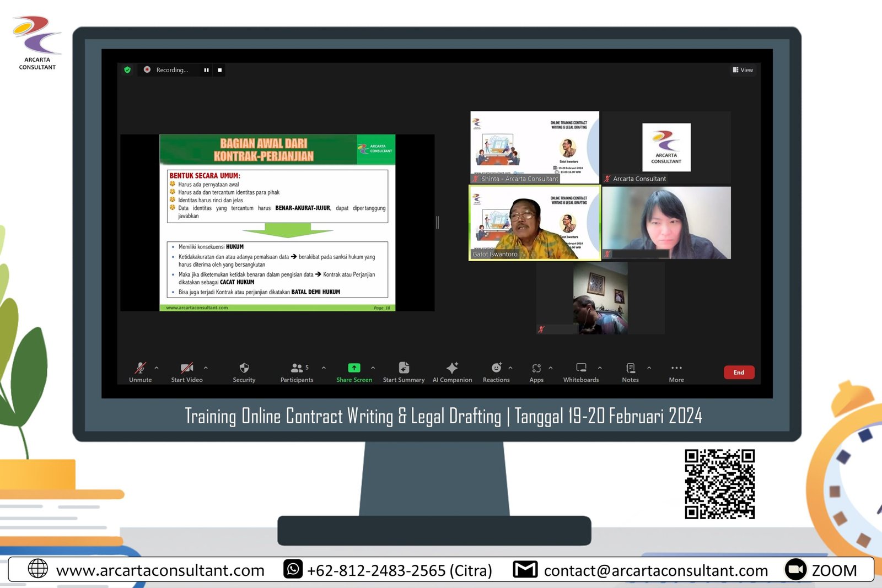The image size is (882, 588).
Task: Open the AI Companion sparkle icon
Action: click(452, 368)
